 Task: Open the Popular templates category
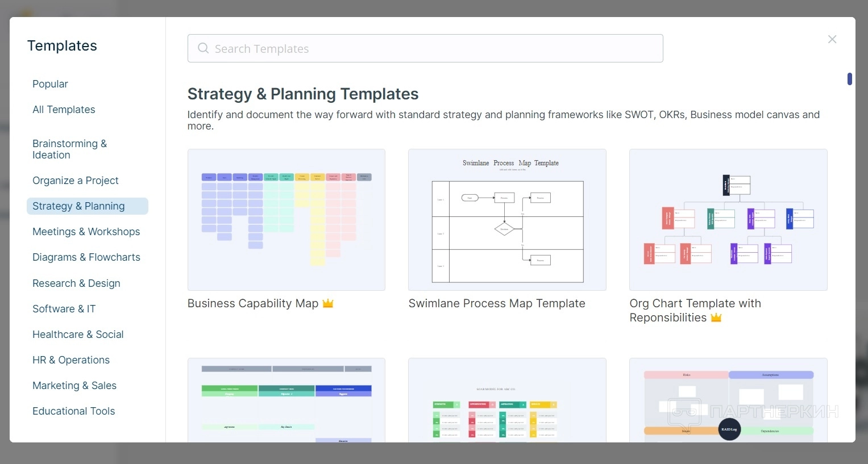click(x=50, y=84)
